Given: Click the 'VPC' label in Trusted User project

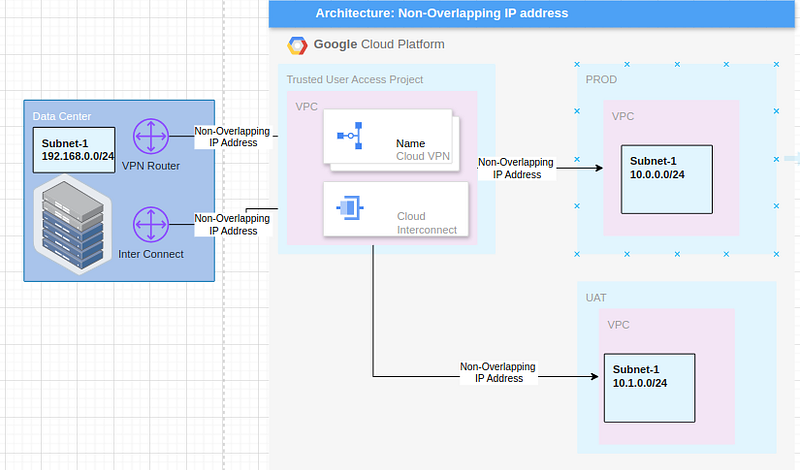Looking at the screenshot, I should [x=306, y=107].
